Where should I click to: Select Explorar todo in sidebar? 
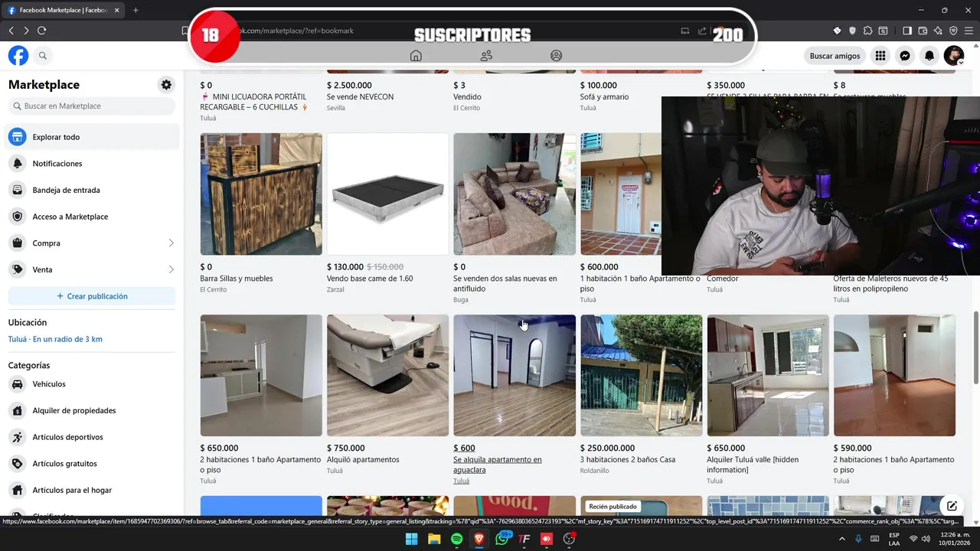(x=93, y=137)
